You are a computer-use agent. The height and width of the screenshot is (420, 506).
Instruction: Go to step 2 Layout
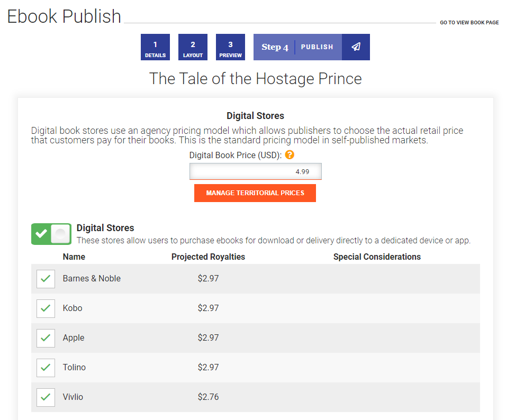tap(193, 47)
